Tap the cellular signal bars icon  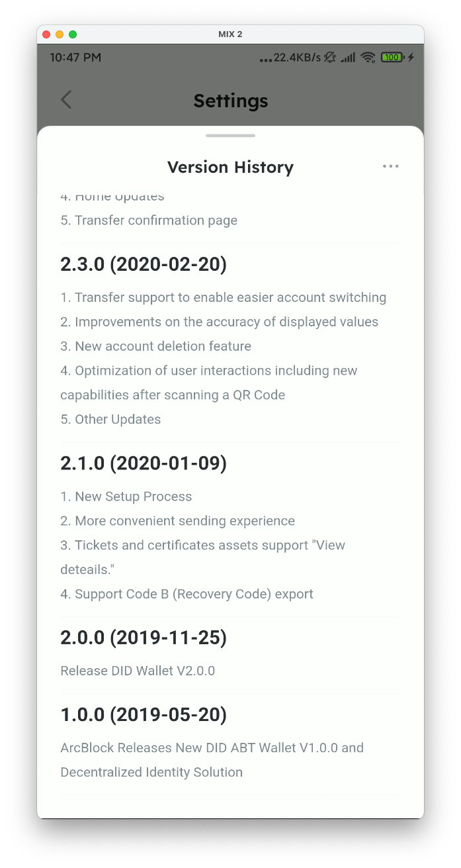(x=348, y=58)
